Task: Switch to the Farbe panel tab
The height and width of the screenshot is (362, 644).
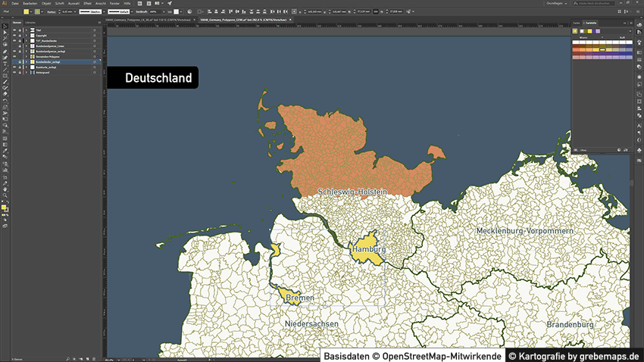Action: (576, 23)
